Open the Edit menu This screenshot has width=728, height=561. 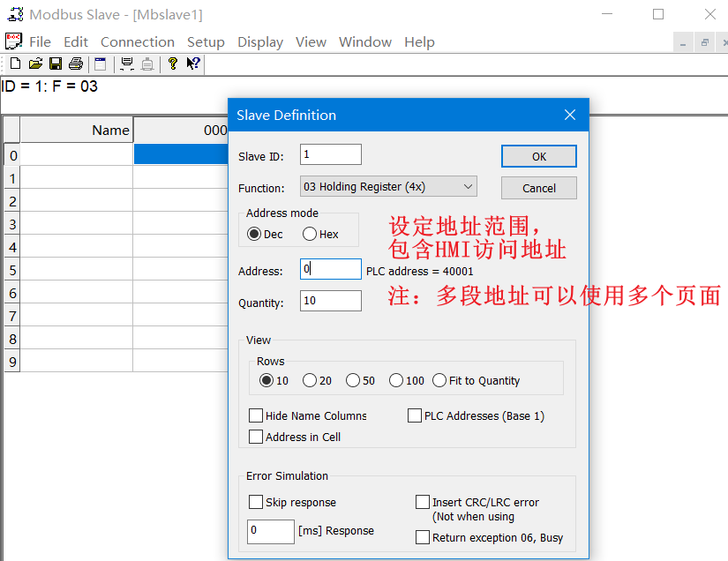[76, 41]
